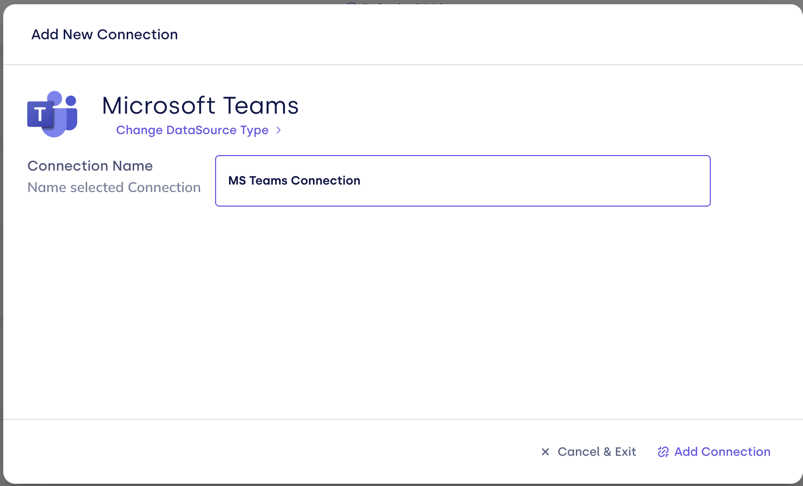Click Add Connection button

click(x=714, y=452)
